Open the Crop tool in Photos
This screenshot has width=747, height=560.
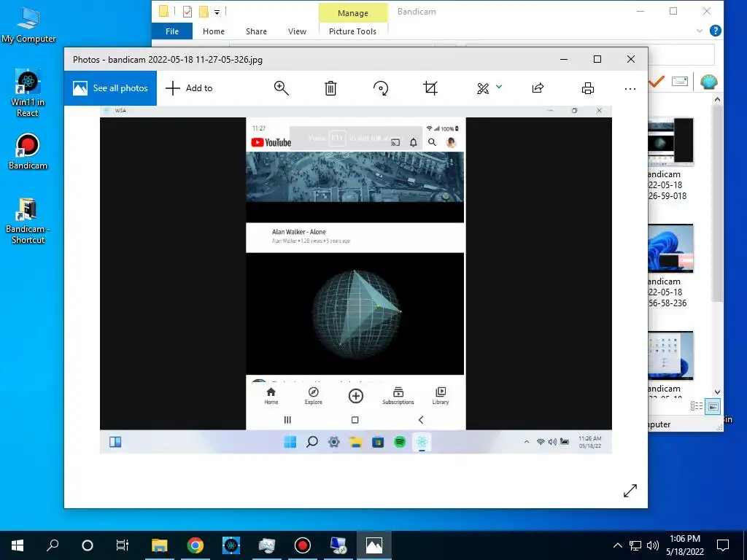[430, 88]
